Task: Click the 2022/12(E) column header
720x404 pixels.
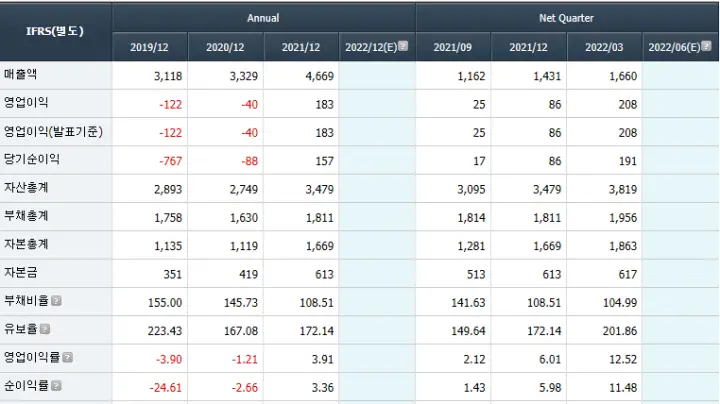Action: 371,47
